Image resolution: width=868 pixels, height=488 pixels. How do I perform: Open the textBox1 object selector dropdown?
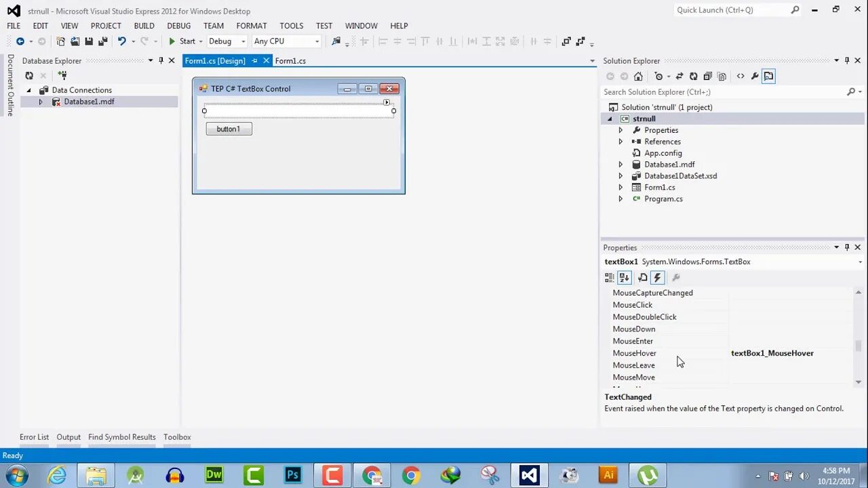(x=860, y=262)
